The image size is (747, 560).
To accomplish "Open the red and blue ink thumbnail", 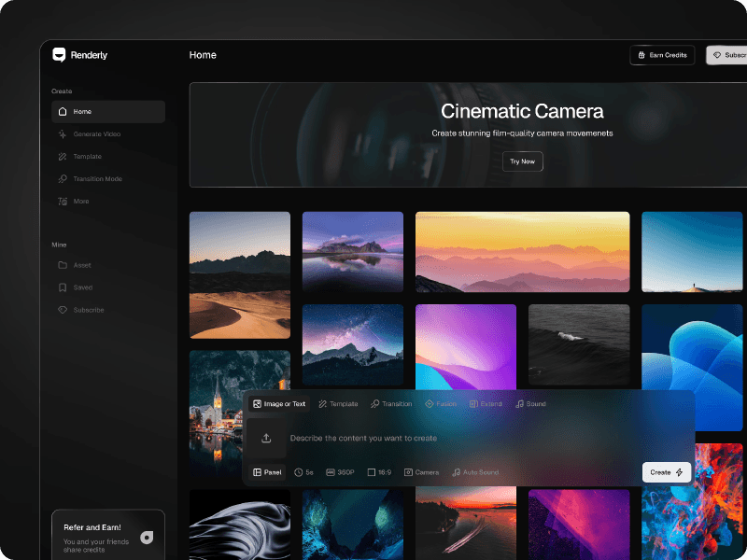I will point(692,502).
